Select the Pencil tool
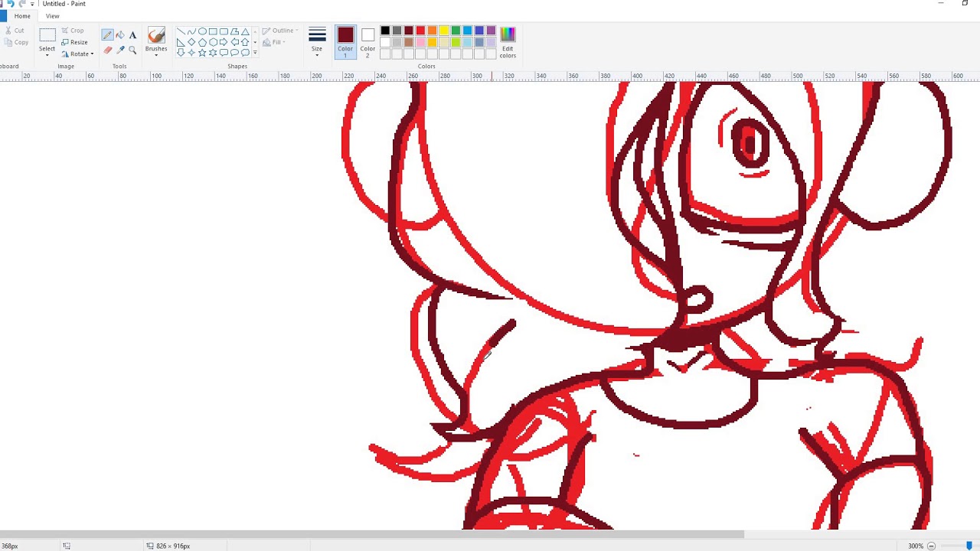This screenshot has width=980, height=551. (x=107, y=35)
